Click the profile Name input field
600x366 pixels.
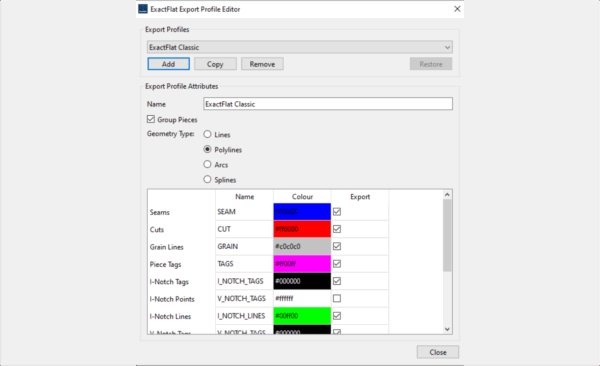[328, 104]
